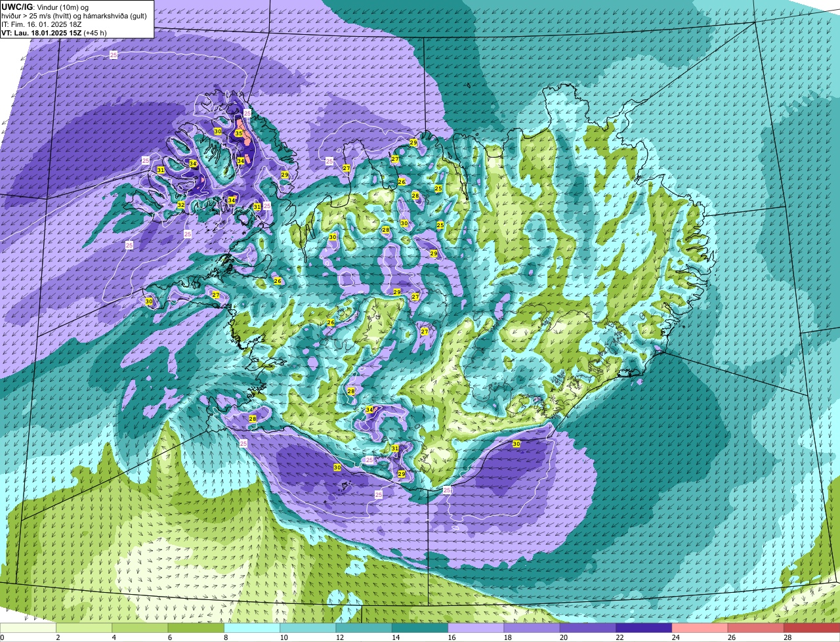Click the legend scale label "10"

coord(283,637)
